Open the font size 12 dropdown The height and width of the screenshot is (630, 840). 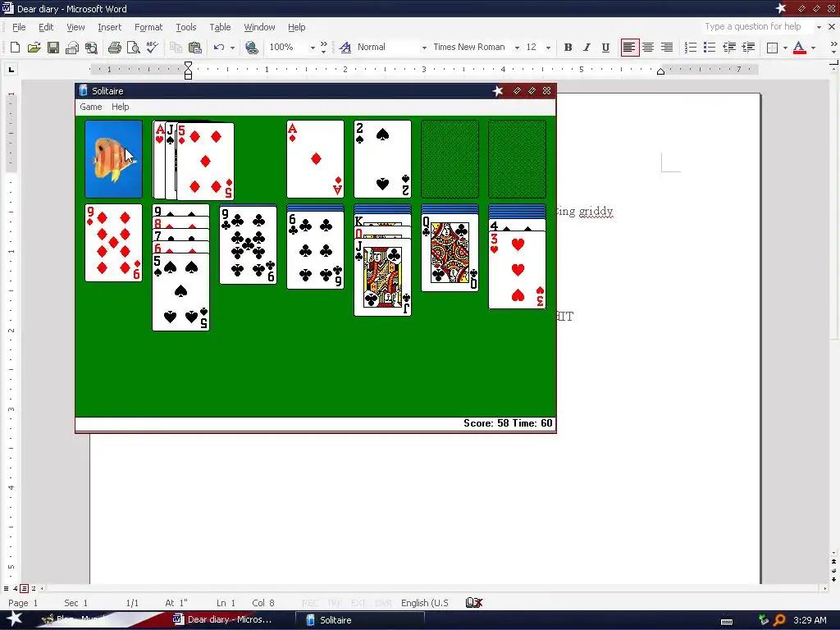[548, 48]
